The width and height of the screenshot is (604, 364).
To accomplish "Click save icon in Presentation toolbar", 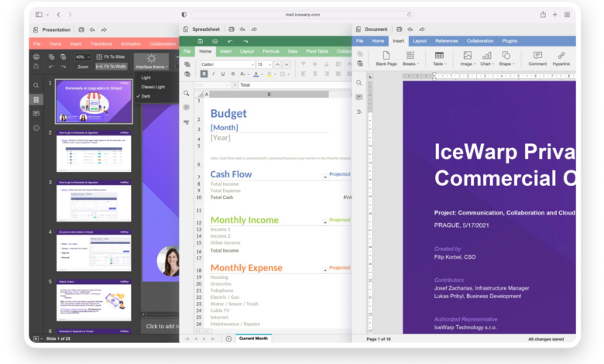I will (36, 67).
